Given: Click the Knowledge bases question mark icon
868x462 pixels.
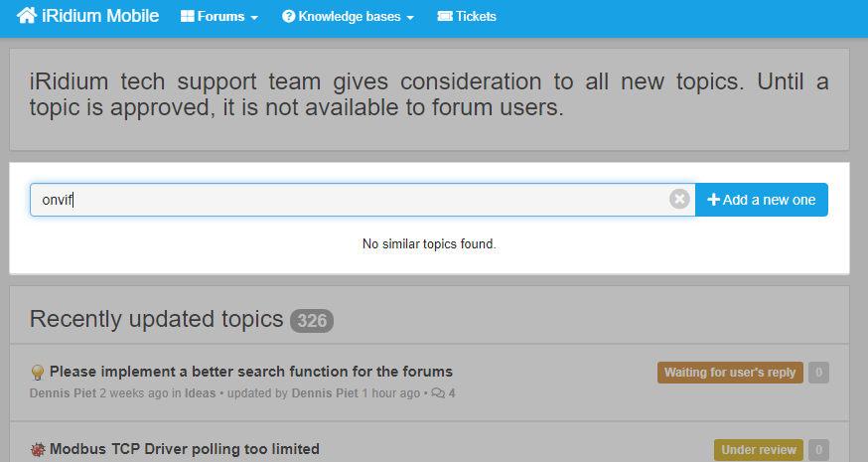Looking at the screenshot, I should (288, 17).
